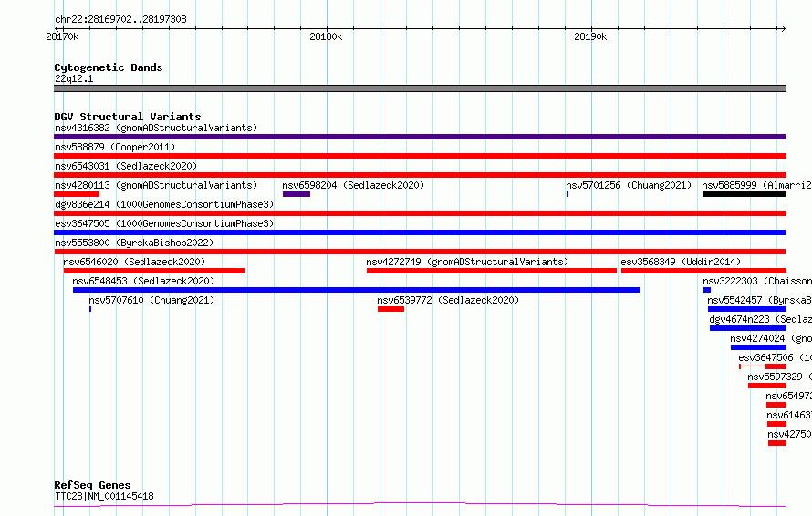Open nsv4272749 gnomADStructuralVariants label
The height and width of the screenshot is (516, 812).
coord(467,262)
